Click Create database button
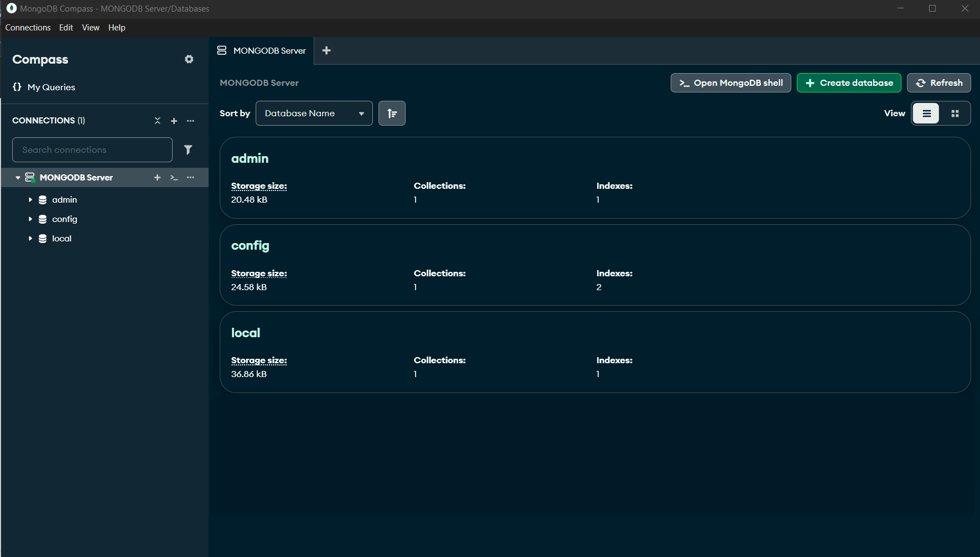The image size is (980, 557). click(849, 83)
